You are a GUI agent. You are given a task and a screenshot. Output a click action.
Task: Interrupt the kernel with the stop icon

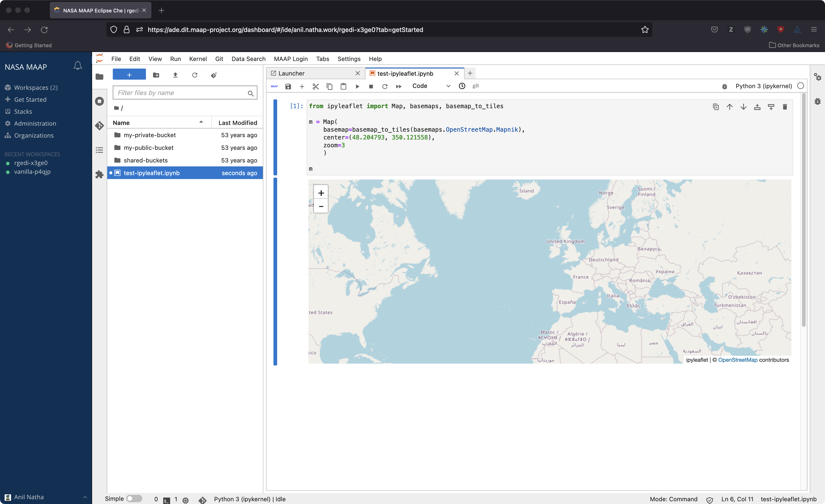tap(371, 86)
